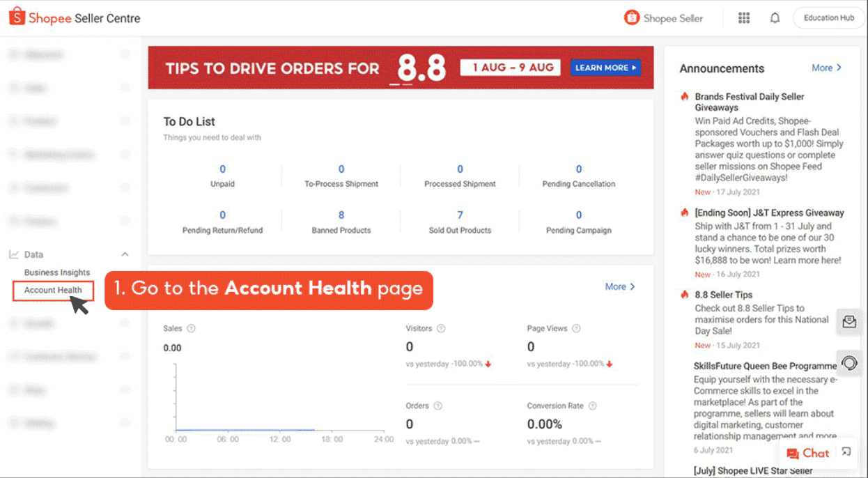Click the Conversion Rate help icon
The height and width of the screenshot is (478, 868).
(592, 405)
